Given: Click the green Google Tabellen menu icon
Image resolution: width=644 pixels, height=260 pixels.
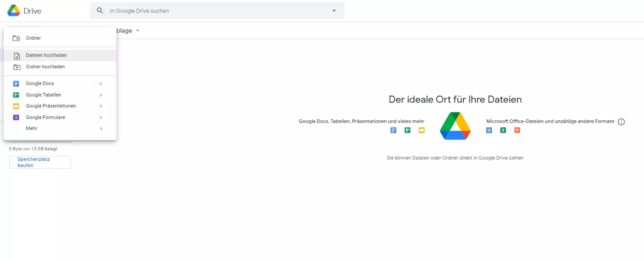Looking at the screenshot, I should click(x=16, y=95).
